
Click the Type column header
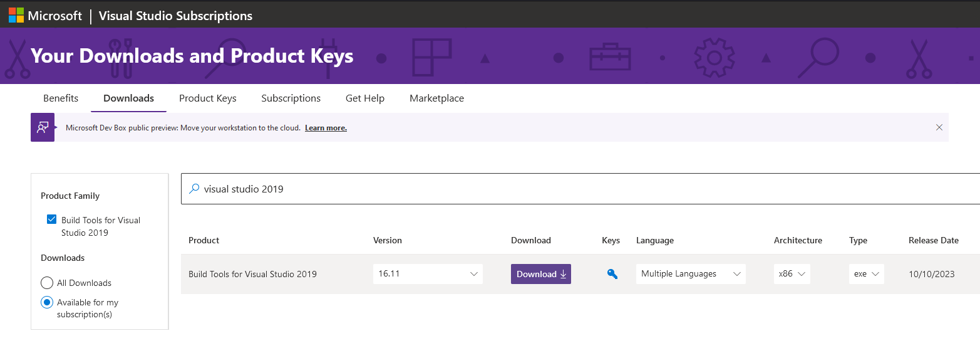coord(858,240)
